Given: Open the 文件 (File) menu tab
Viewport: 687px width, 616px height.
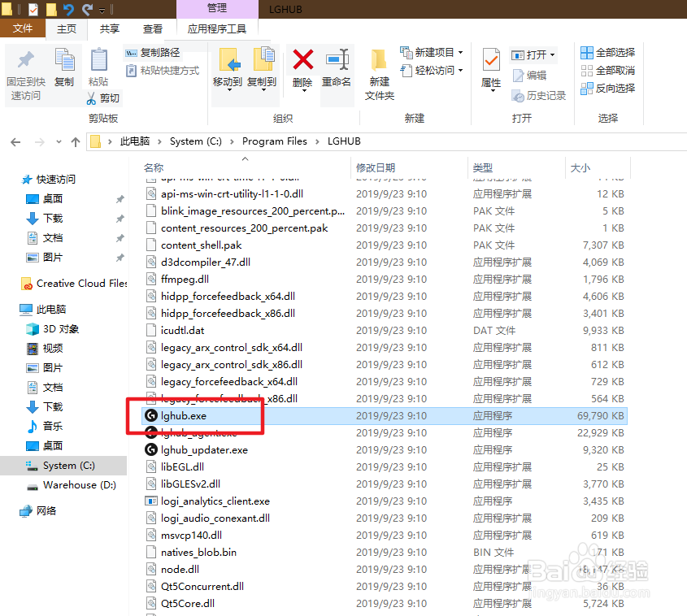Looking at the screenshot, I should tap(22, 28).
